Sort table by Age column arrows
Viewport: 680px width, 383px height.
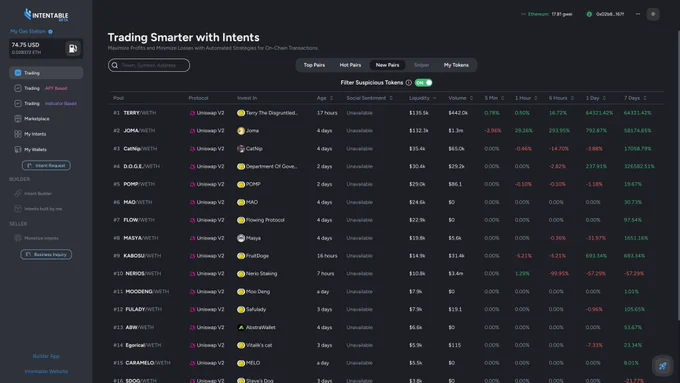pos(331,98)
